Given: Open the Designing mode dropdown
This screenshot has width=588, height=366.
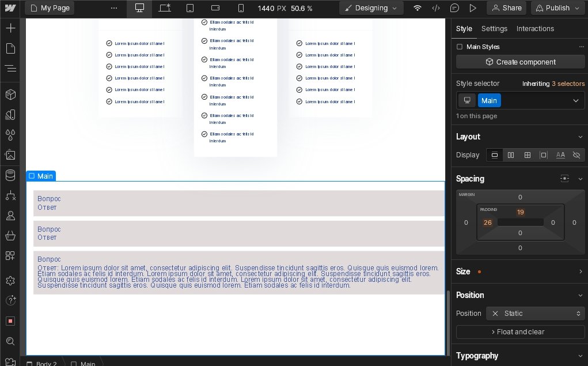Looking at the screenshot, I should (371, 8).
